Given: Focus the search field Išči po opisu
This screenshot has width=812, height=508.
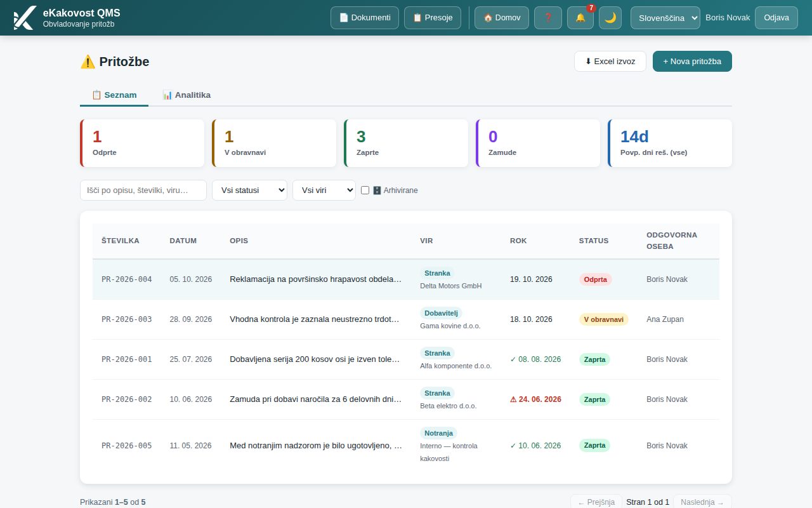Looking at the screenshot, I should [143, 190].
